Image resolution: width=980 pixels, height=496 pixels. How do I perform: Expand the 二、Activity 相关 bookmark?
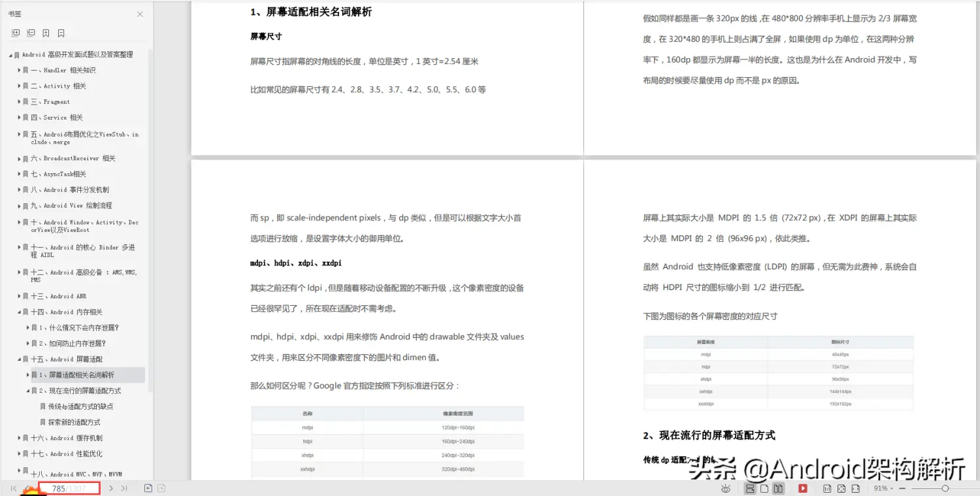(20, 86)
